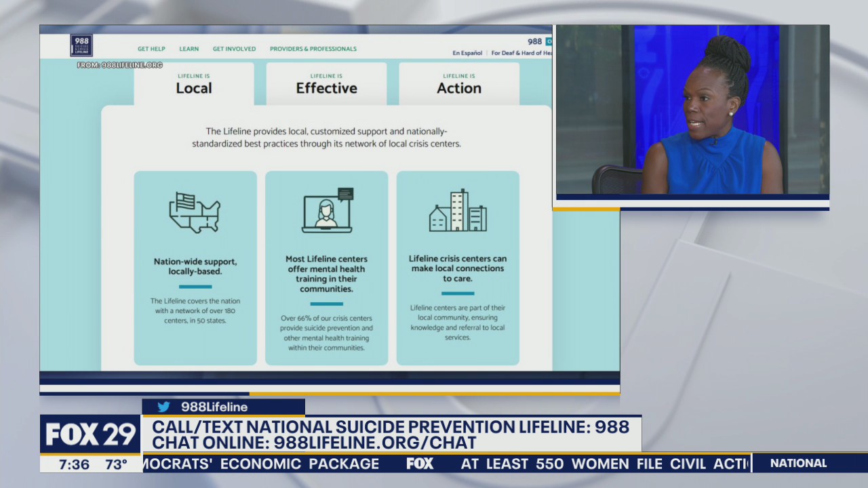Follow the En Español link
The width and height of the screenshot is (868, 488).
[x=467, y=53]
